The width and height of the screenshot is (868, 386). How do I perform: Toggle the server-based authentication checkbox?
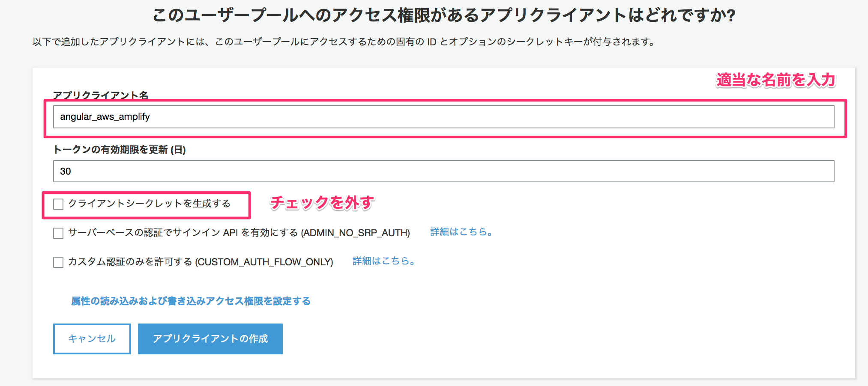[x=58, y=233]
